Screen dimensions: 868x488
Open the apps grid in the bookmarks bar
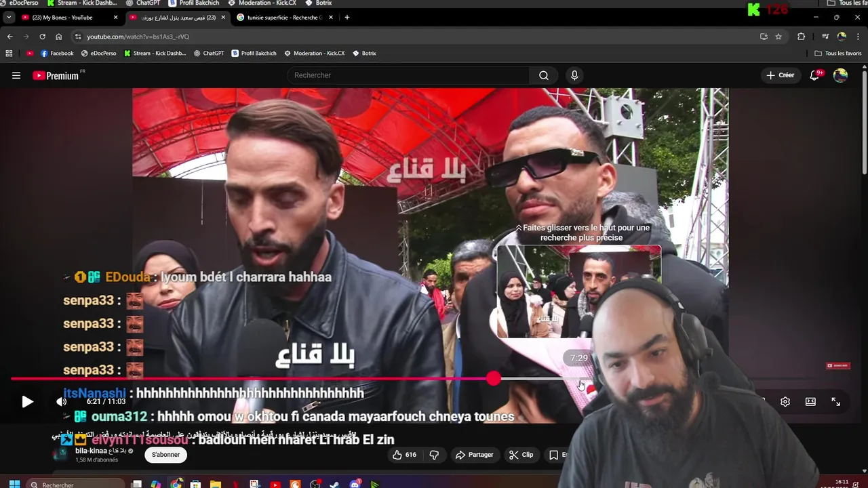coord(9,54)
